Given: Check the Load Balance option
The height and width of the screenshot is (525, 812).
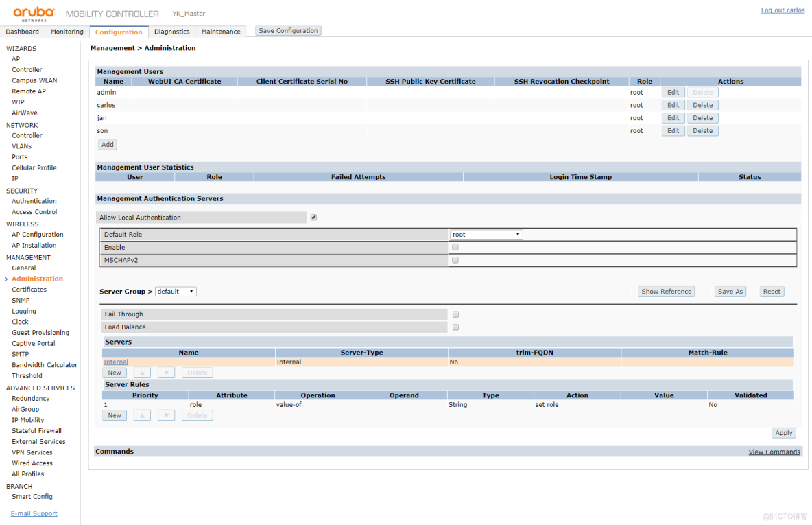Looking at the screenshot, I should [x=455, y=327].
